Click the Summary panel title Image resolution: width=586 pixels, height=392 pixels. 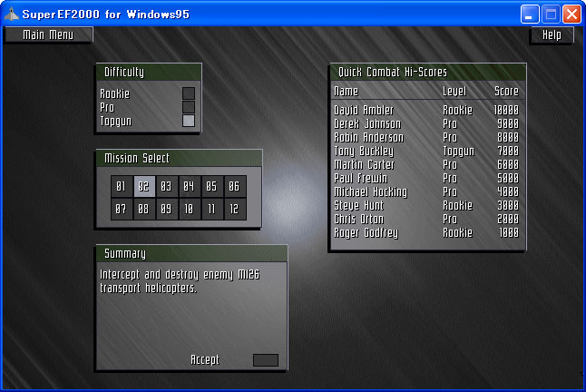coord(125,254)
